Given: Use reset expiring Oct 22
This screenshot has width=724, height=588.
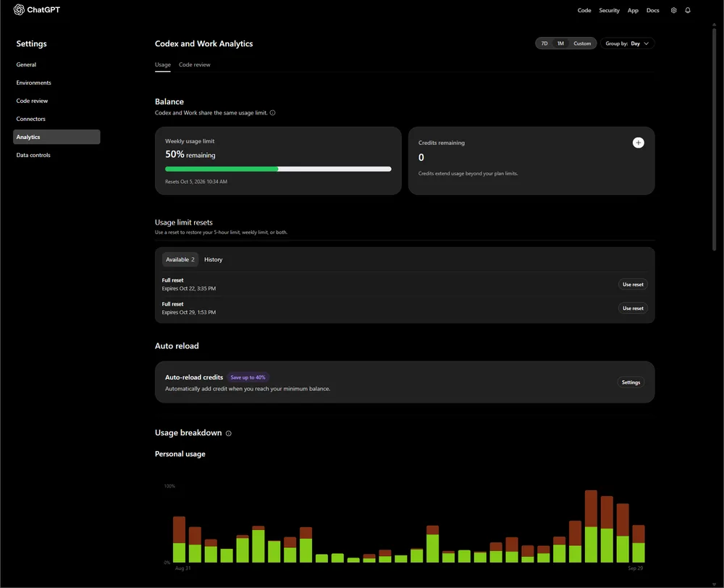Looking at the screenshot, I should pyautogui.click(x=633, y=285).
